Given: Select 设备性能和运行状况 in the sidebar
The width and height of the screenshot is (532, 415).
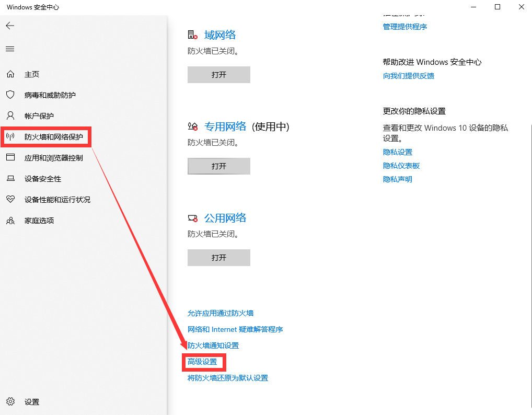Looking at the screenshot, I should [57, 200].
